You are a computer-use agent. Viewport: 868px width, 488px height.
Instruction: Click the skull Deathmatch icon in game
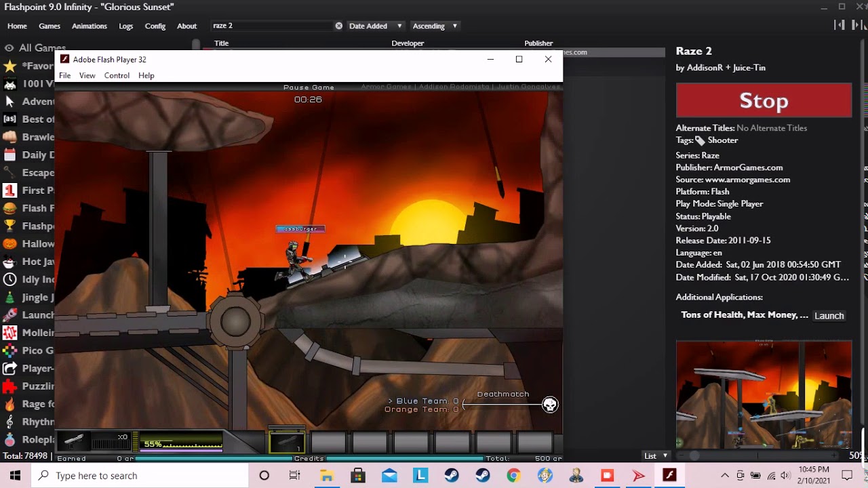(x=550, y=405)
